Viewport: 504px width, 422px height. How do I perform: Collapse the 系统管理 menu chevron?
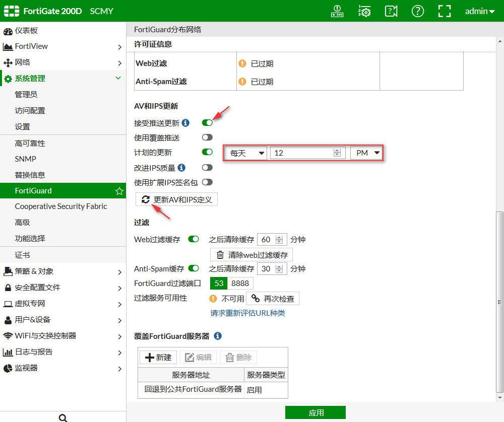[118, 78]
